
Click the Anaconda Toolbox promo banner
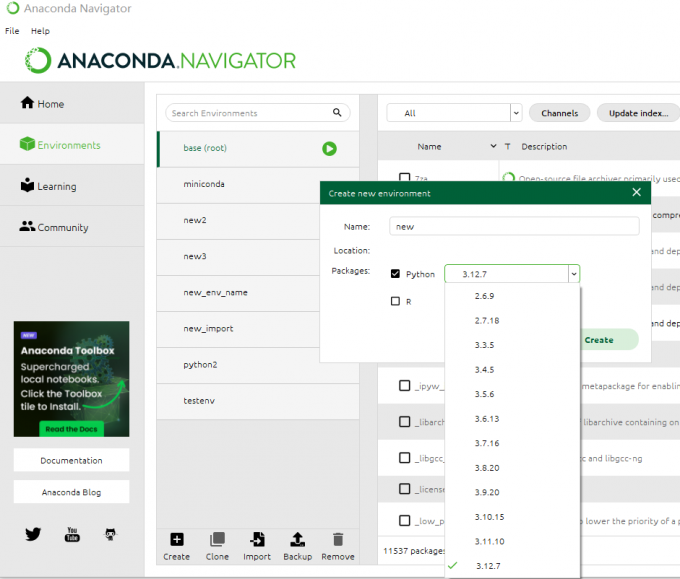[72, 379]
